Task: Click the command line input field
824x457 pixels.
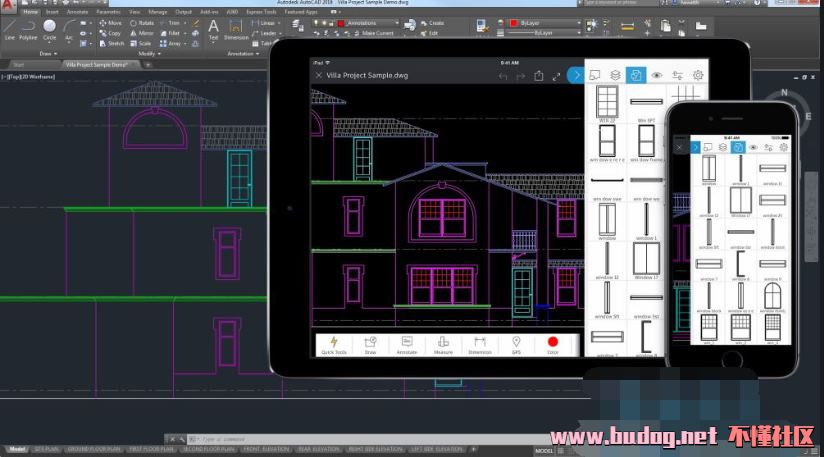Action: (368, 439)
